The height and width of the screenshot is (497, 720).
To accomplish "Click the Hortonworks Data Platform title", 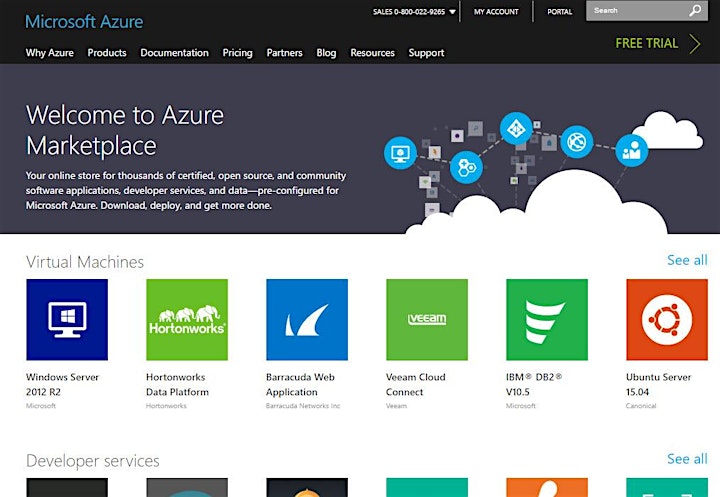I will click(177, 384).
